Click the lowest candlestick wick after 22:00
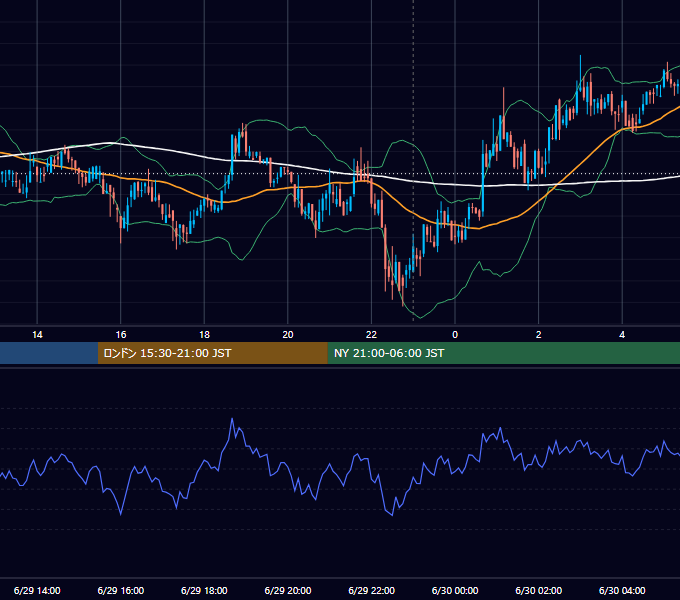This screenshot has height=600, width=680. [x=403, y=297]
